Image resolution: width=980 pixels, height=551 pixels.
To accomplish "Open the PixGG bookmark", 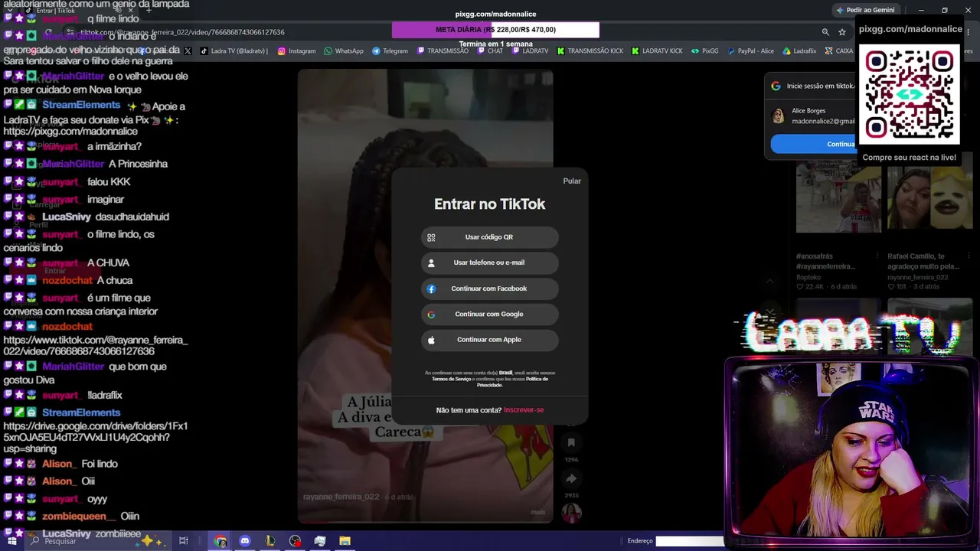I will click(704, 51).
